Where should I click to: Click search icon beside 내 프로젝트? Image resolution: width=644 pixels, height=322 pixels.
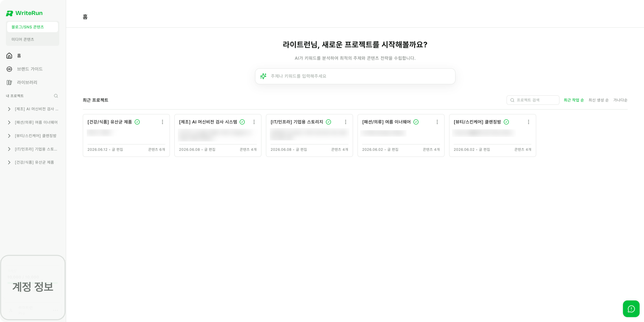coord(56,96)
